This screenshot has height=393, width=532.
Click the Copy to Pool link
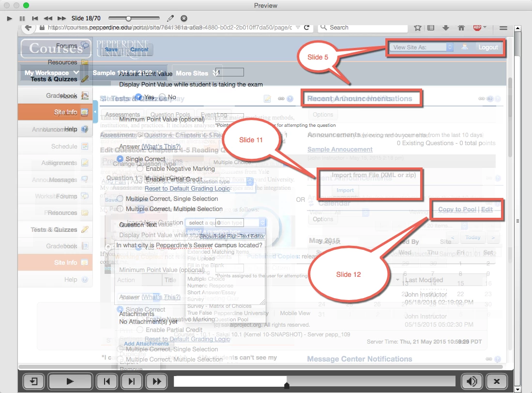tap(457, 209)
